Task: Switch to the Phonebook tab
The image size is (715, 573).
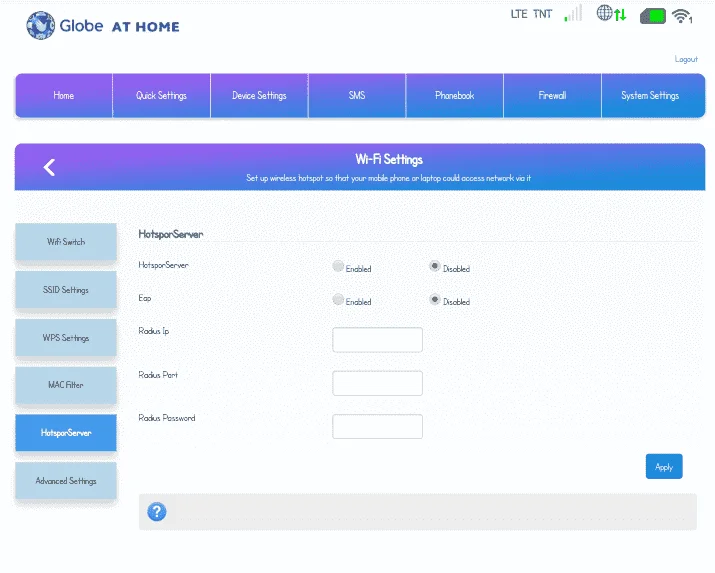Action: tap(455, 95)
